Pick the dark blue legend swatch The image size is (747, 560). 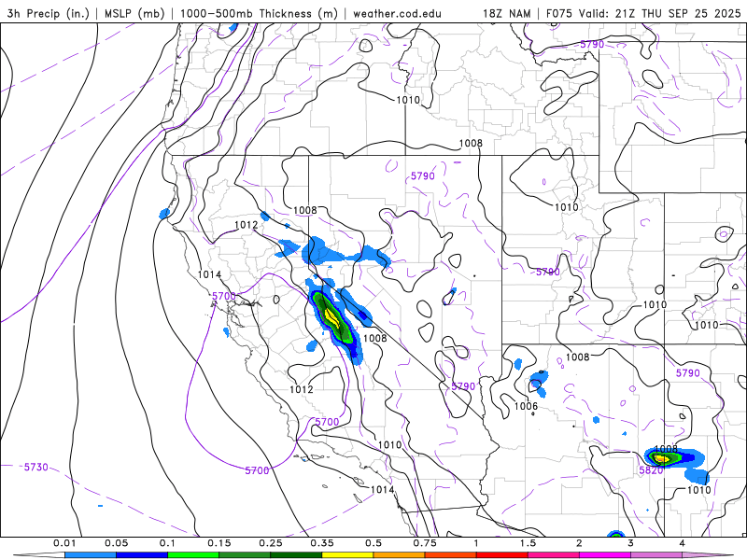[142, 555]
